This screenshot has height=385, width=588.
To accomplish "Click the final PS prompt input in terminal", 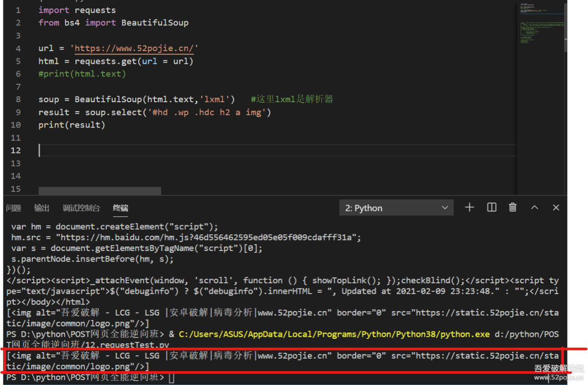I will [x=171, y=378].
